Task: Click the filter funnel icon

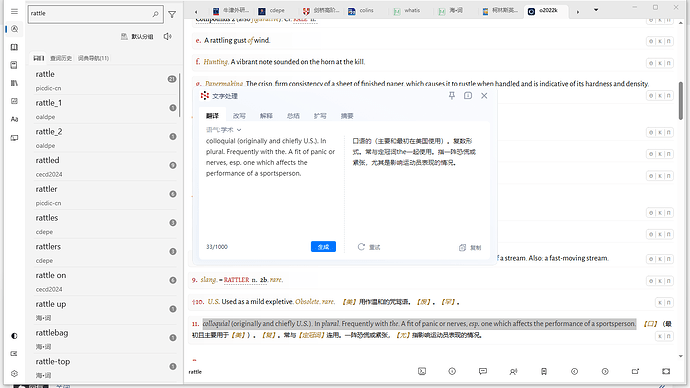Action: coord(172,15)
